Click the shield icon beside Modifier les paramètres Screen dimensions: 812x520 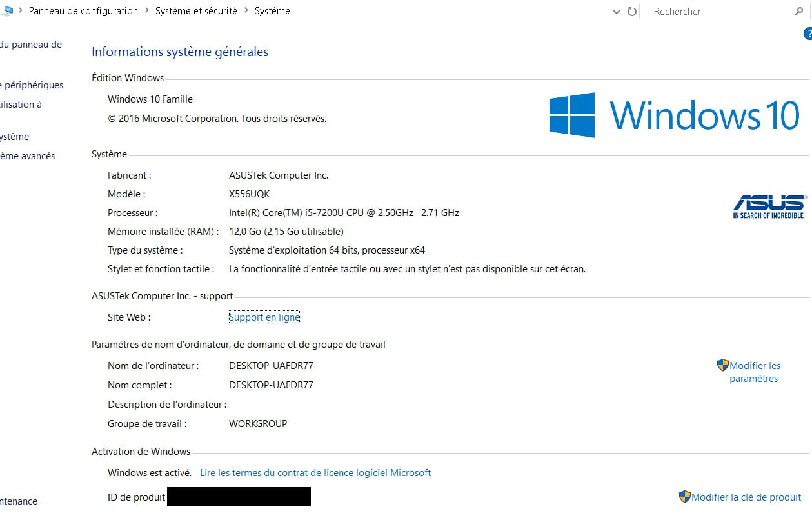[722, 365]
